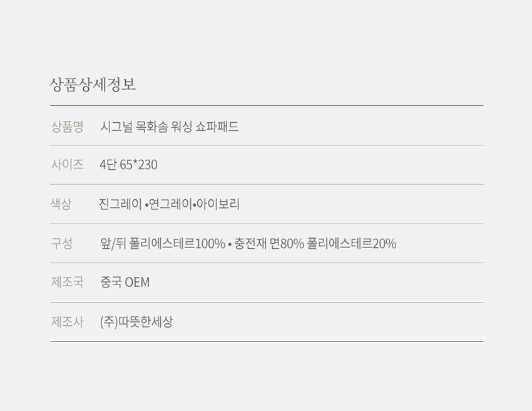This screenshot has width=532, height=411.
Task: Select the product name 시그널 목화솜 워싱 쇼파패드
Action: point(170,127)
